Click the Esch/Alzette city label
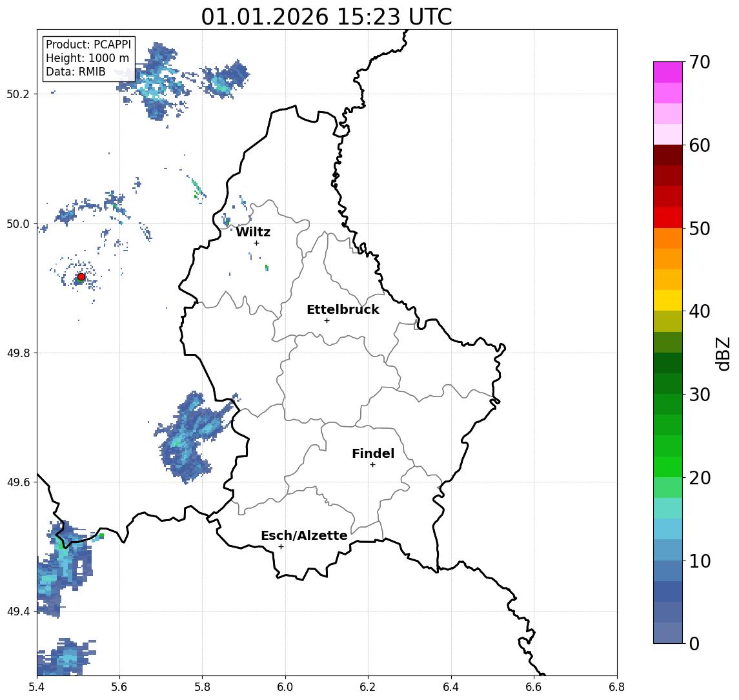The image size is (739, 700). coord(304,535)
